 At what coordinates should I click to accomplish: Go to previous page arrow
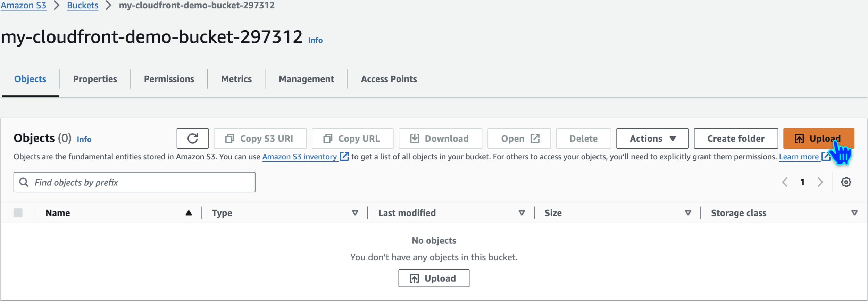[x=785, y=182]
